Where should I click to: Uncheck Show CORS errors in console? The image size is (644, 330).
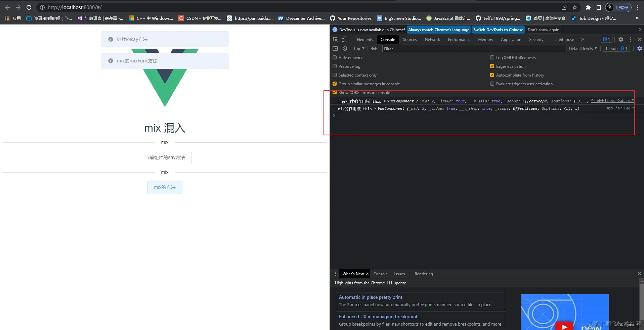coord(335,93)
